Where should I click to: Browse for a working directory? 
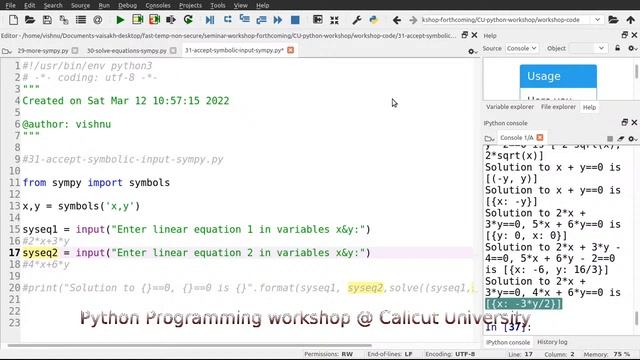coord(613,20)
